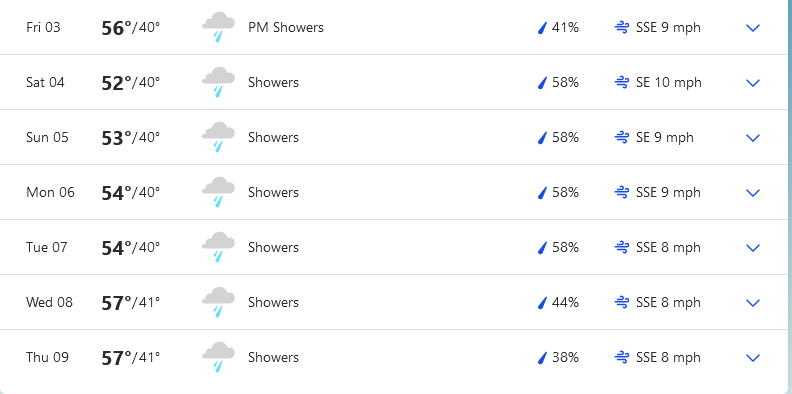This screenshot has height=394, width=792.
Task: Click the raindrop icon beside 44%
Action: (542, 303)
